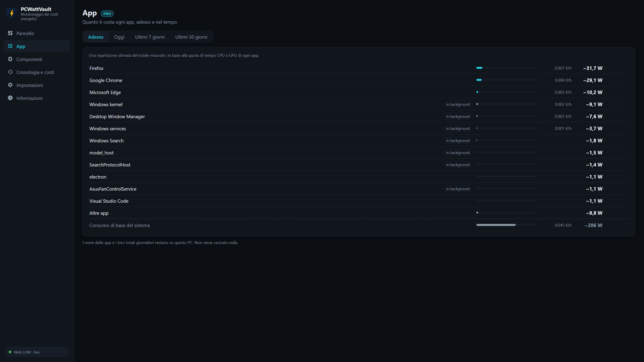The height and width of the screenshot is (362, 644).
Task: Click the ~10,2 W value for Microsoft Edge
Action: [x=593, y=92]
